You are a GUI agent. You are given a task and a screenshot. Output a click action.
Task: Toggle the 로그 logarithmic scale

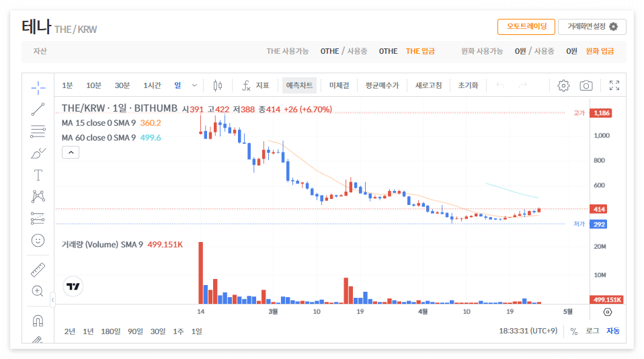[x=592, y=331]
